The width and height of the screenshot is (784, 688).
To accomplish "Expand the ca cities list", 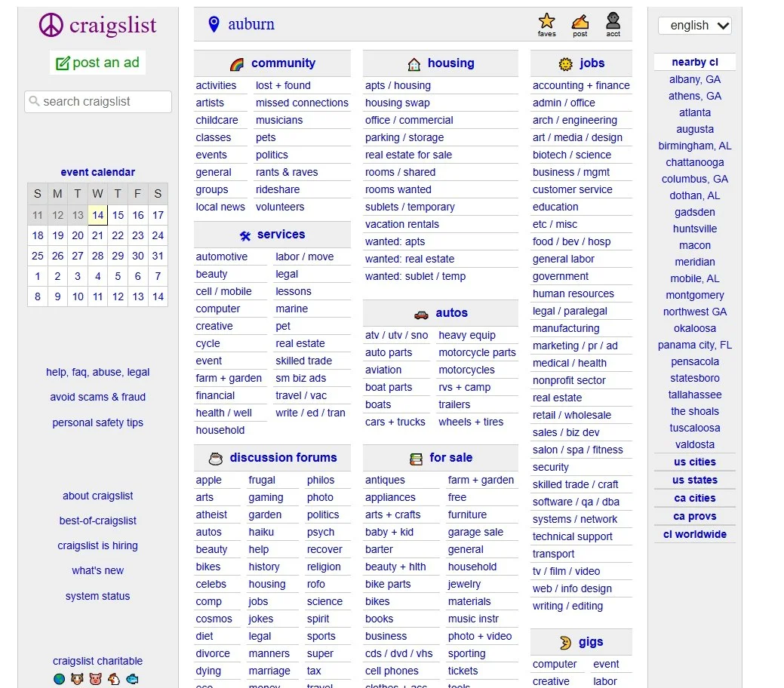I will [x=694, y=498].
